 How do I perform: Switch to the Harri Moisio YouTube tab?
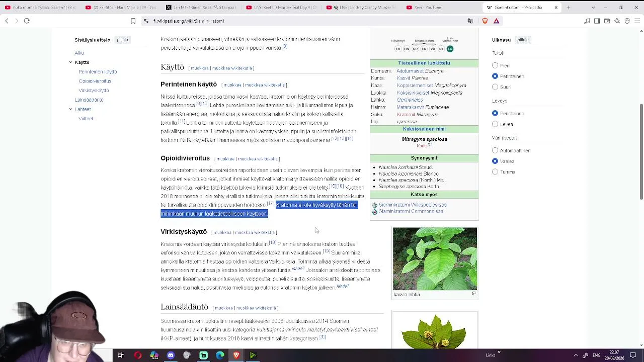(120, 8)
